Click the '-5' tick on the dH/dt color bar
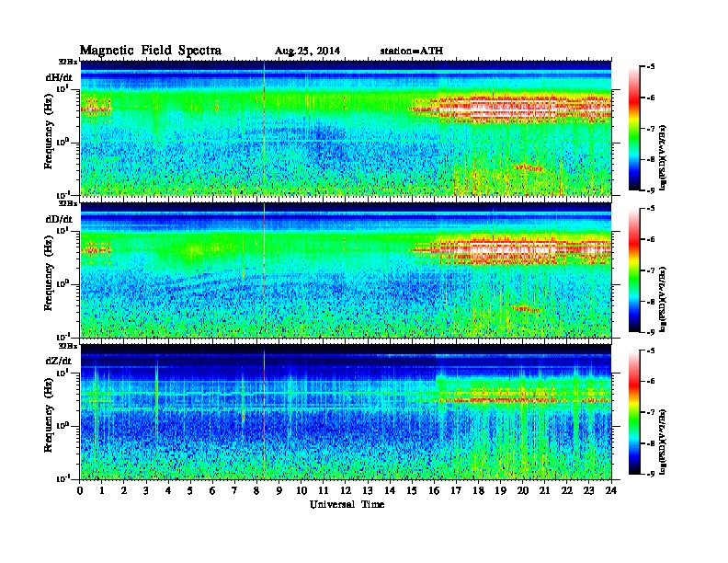728x563 pixels. pos(651,67)
